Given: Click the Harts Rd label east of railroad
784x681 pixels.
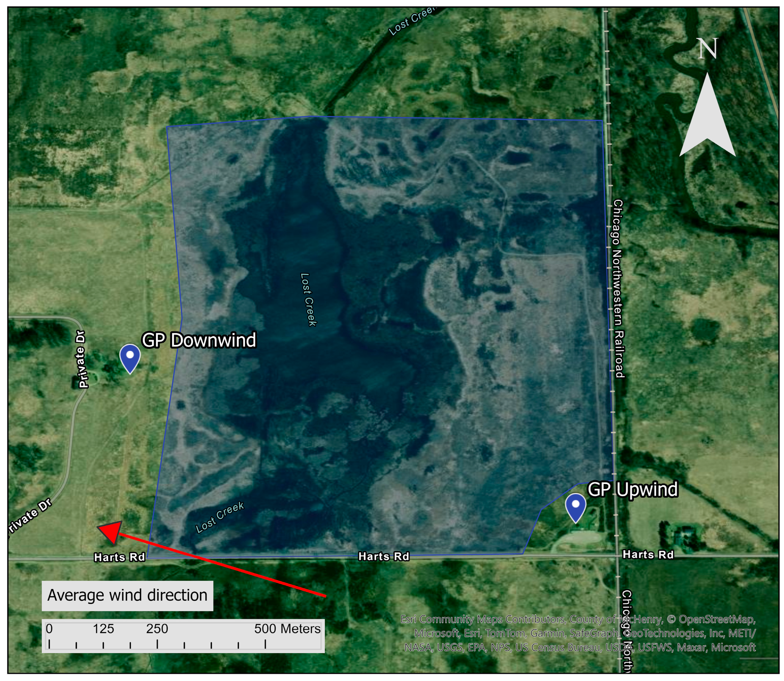Looking at the screenshot, I should click(x=648, y=555).
